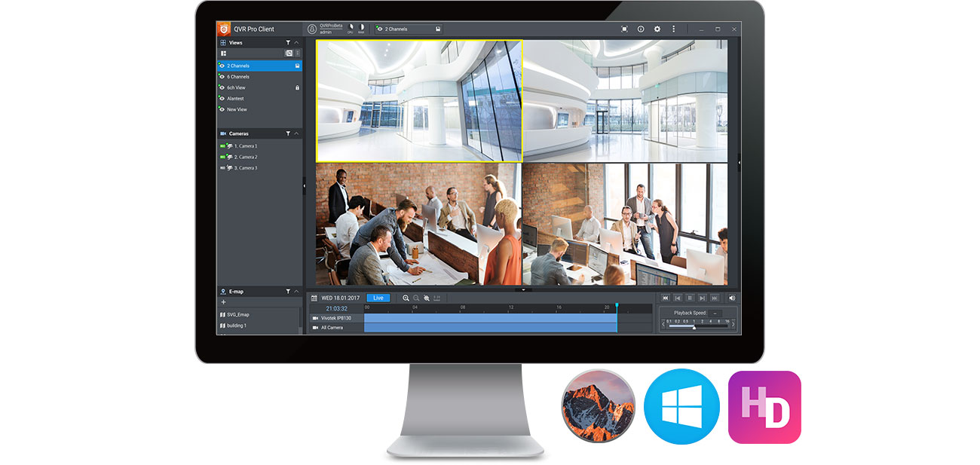Save the 2 Channels view in top bar
980x465 pixels.
point(437,29)
